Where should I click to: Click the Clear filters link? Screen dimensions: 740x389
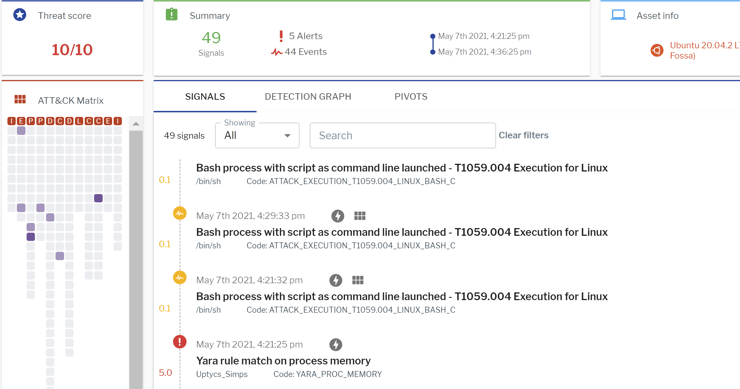coord(523,135)
